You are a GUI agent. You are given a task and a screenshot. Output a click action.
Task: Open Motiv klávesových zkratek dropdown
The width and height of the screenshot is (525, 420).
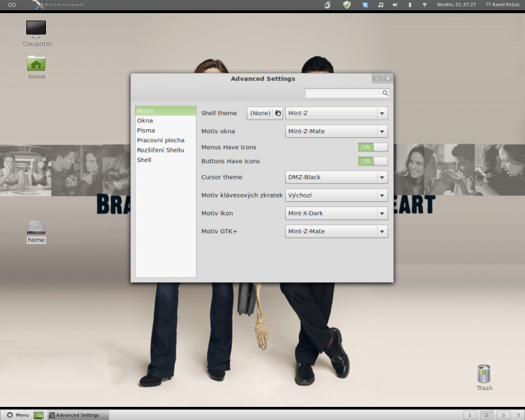(336, 195)
